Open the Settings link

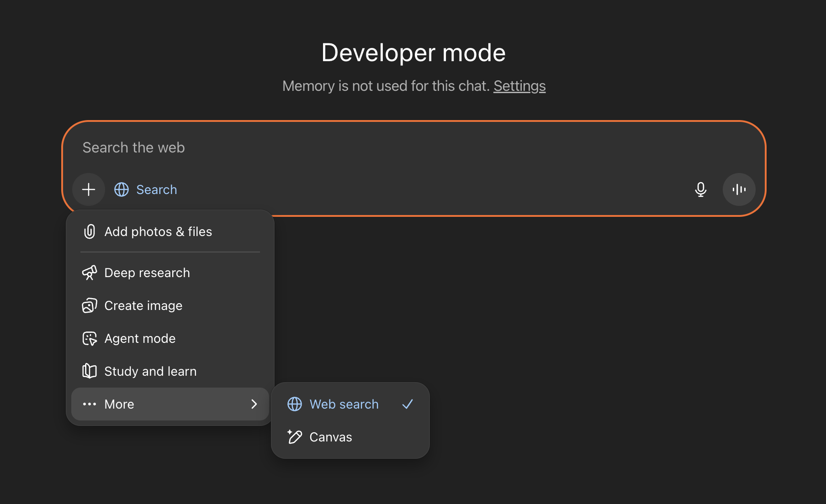coord(519,86)
